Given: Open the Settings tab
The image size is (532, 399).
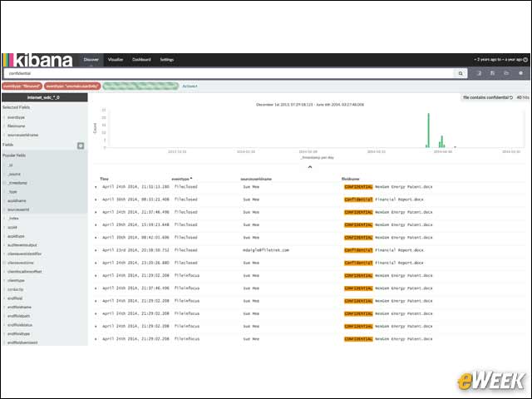Looking at the screenshot, I should pos(166,60).
